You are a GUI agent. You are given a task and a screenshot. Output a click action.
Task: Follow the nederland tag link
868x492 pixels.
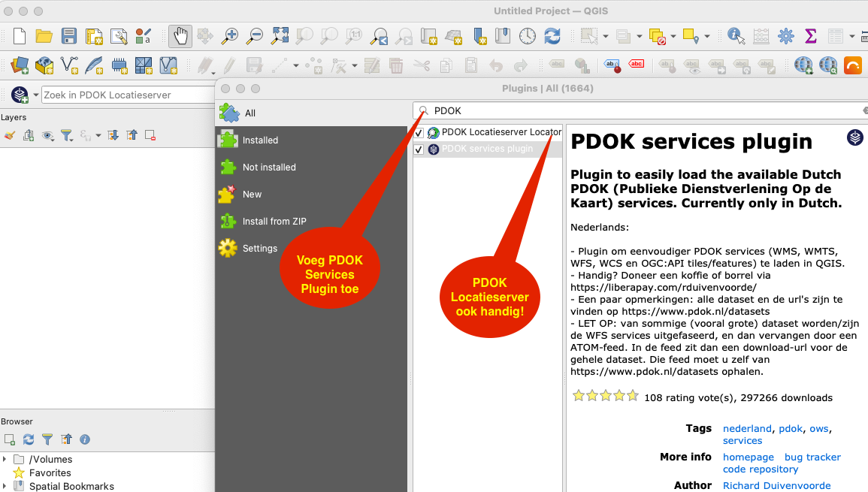point(747,428)
